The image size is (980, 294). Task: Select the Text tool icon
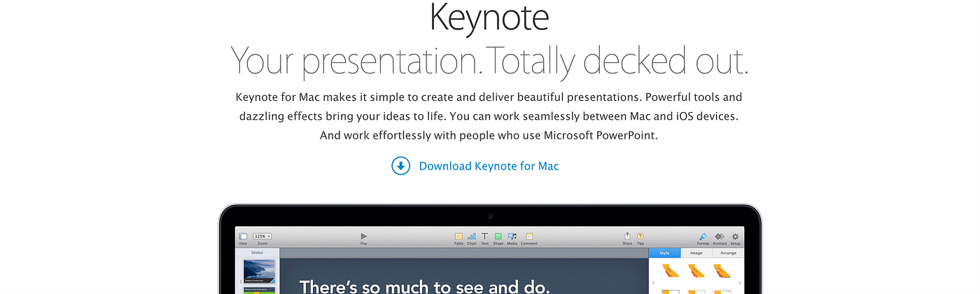coord(484,237)
